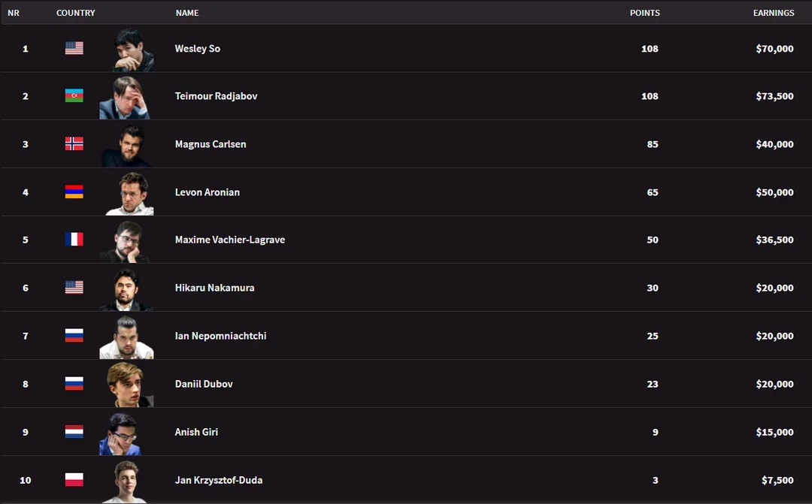Open Magnus Carlsen's name link
The image size is (812, 504).
[x=211, y=144]
